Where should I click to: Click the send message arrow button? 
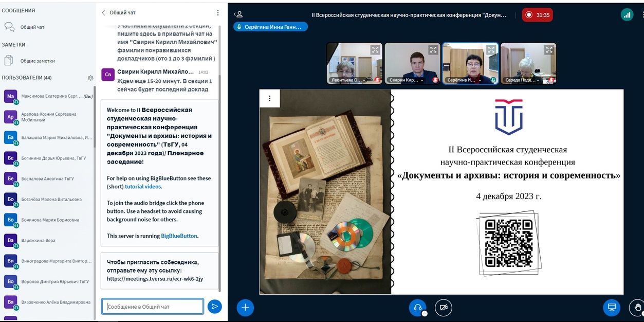coord(214,307)
